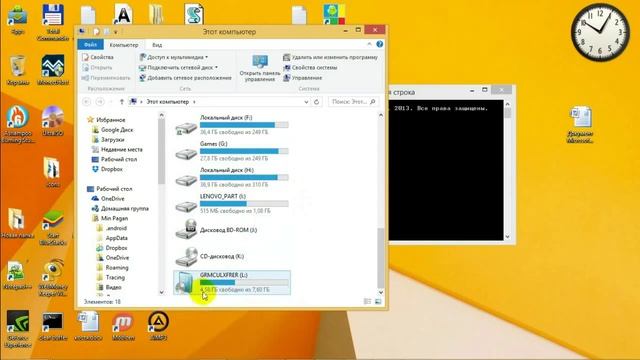Viewport: 640px width, 360px height.
Task: Select the CD-дисковод (K:) drive
Action: pyautogui.click(x=232, y=256)
